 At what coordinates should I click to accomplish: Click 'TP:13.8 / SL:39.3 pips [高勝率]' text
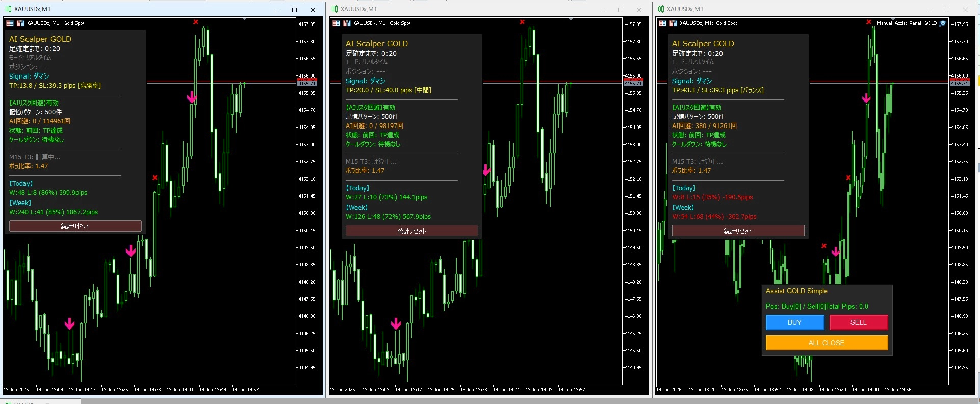tap(55, 85)
